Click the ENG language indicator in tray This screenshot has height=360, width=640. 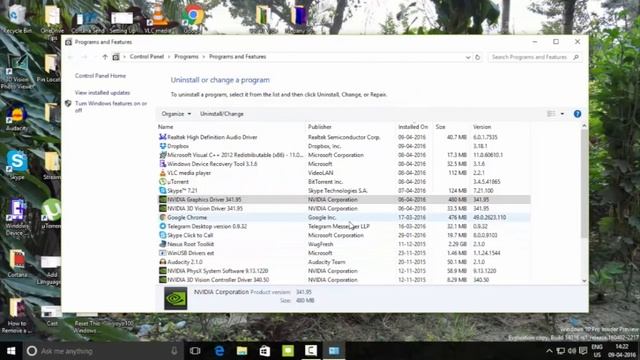[597, 351]
